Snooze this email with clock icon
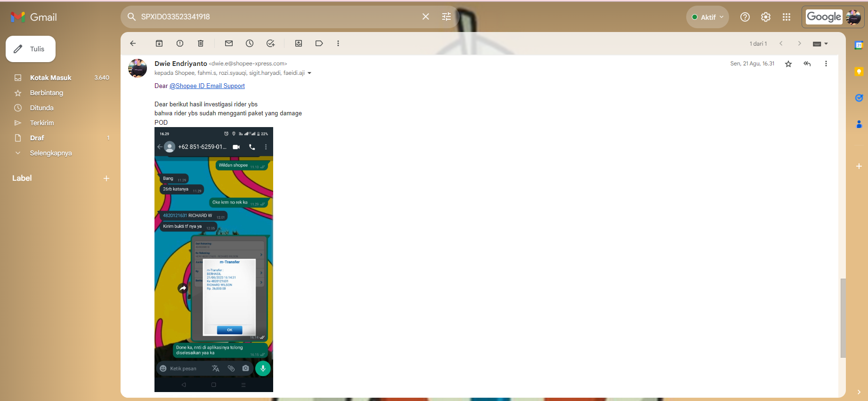Image resolution: width=868 pixels, height=401 pixels. tap(250, 43)
